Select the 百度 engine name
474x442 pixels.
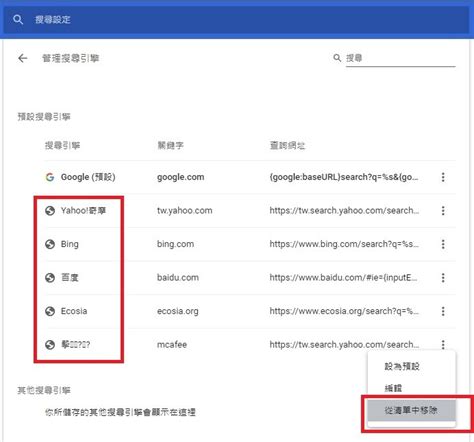70,278
